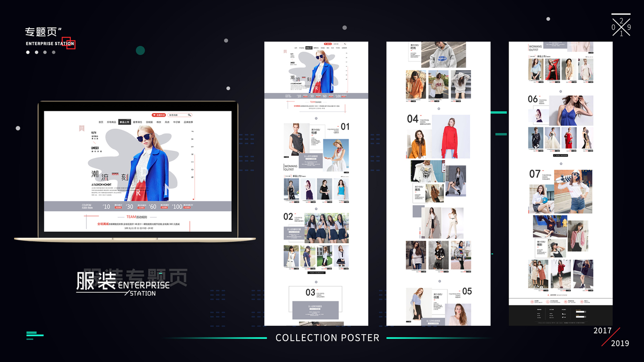
Task: Open the blue halter dress model photo in section 06
Action: coord(571,110)
